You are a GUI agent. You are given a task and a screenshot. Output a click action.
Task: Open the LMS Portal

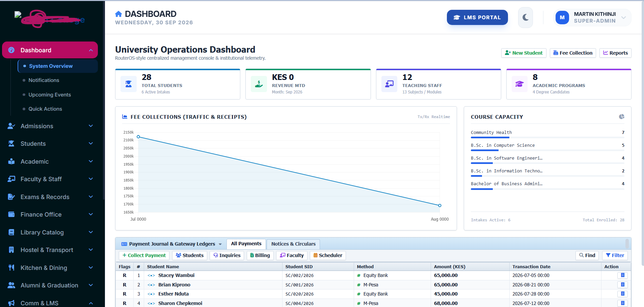[x=477, y=18]
